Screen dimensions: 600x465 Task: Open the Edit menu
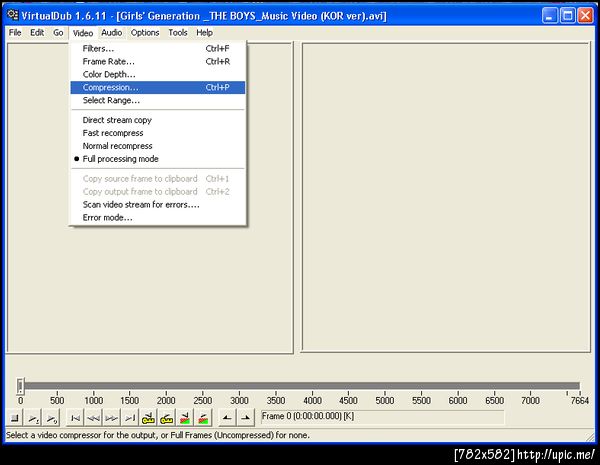click(37, 33)
